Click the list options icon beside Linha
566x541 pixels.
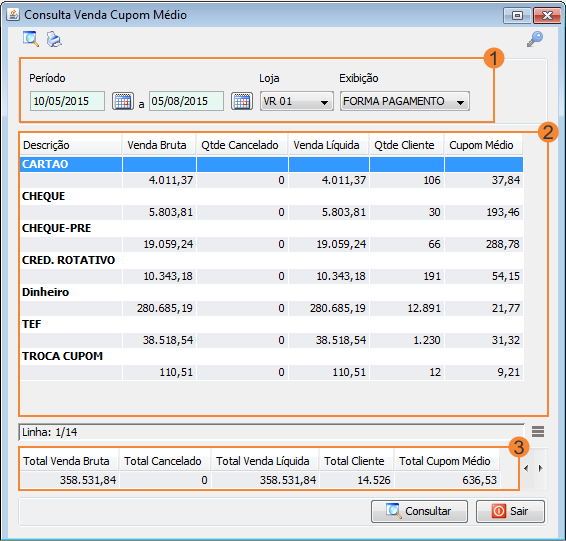(x=538, y=431)
